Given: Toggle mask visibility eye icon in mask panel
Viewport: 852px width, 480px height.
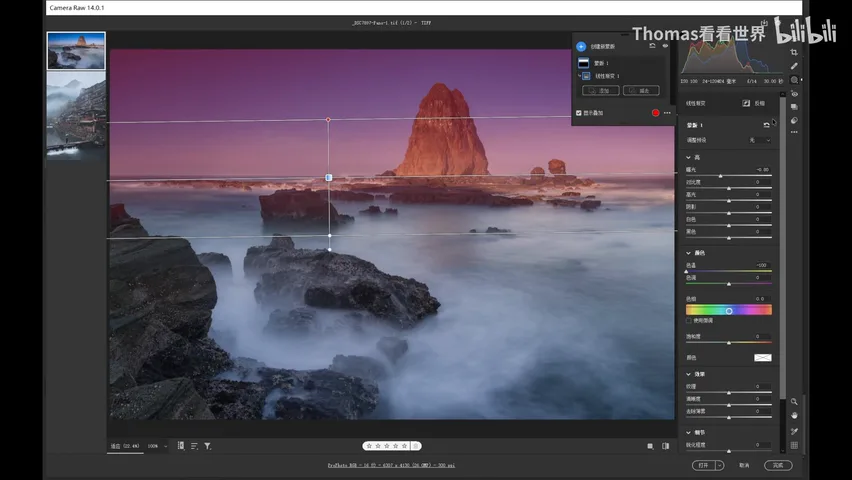Looking at the screenshot, I should pyautogui.click(x=665, y=46).
